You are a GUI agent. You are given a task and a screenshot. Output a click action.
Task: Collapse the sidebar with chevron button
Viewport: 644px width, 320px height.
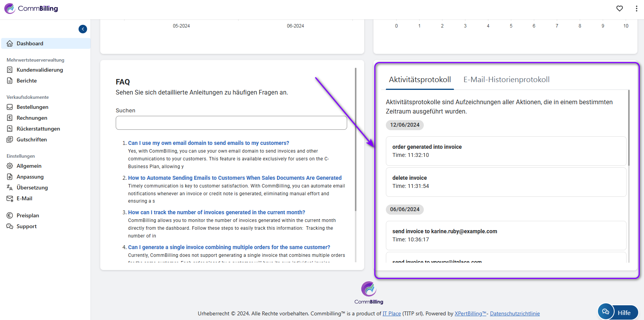pos(83,29)
